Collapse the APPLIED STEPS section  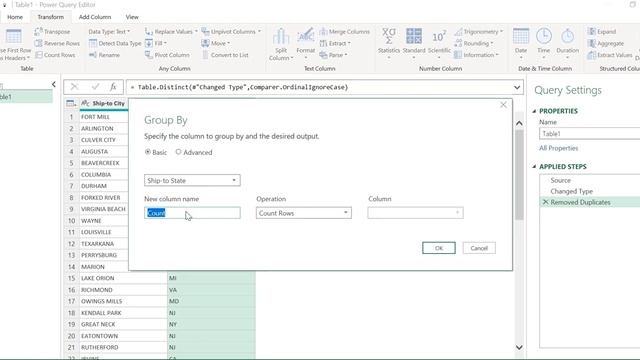point(534,167)
